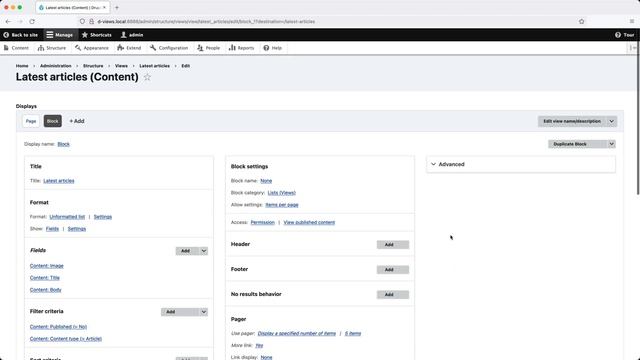Click View published content link

(x=309, y=222)
